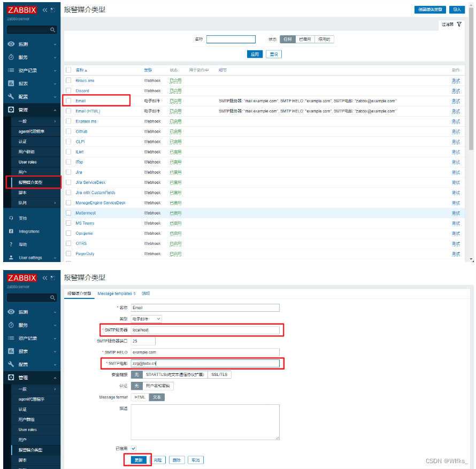Click the wrench icon for 配置 in the upper sidebar
476x469 pixels.
11,97
